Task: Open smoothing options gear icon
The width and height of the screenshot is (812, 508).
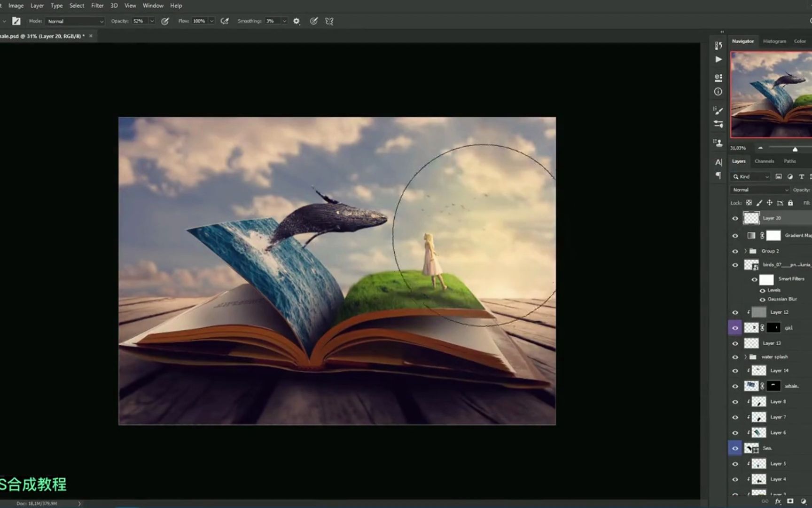Action: pyautogui.click(x=297, y=21)
